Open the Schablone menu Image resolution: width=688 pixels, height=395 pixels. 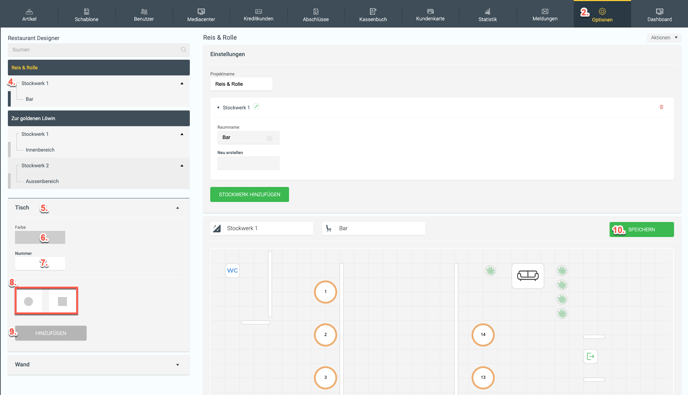pyautogui.click(x=86, y=14)
